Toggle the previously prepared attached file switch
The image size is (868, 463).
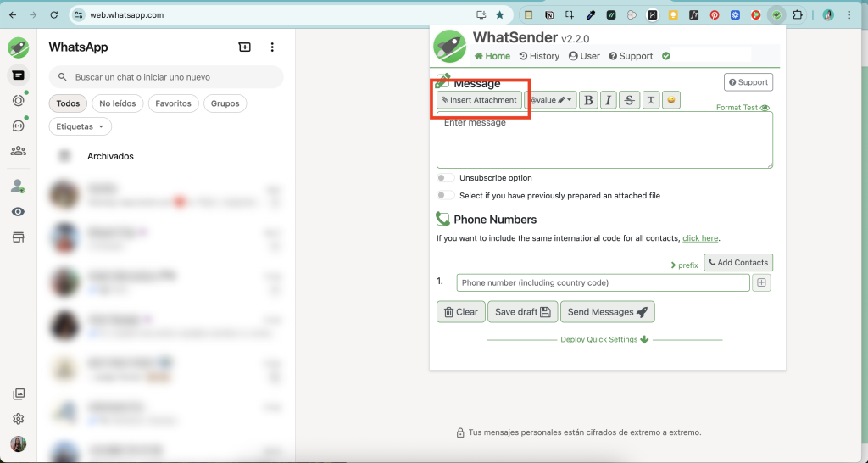click(x=445, y=195)
